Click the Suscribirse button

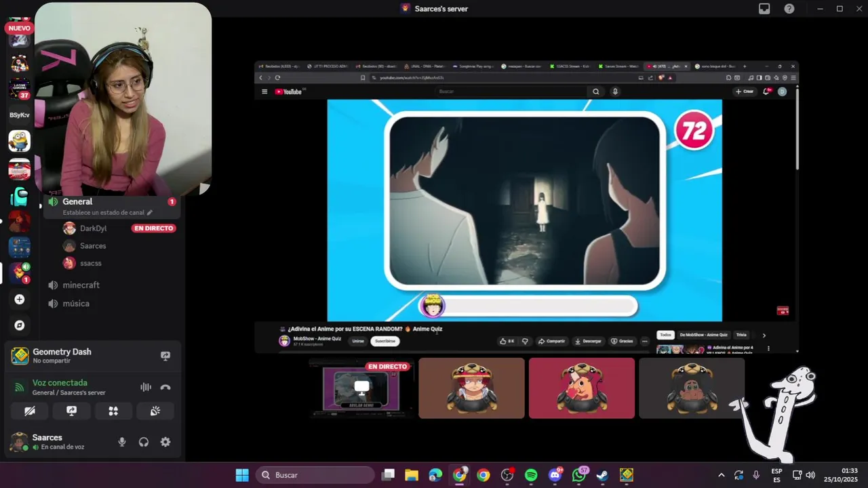pyautogui.click(x=385, y=341)
